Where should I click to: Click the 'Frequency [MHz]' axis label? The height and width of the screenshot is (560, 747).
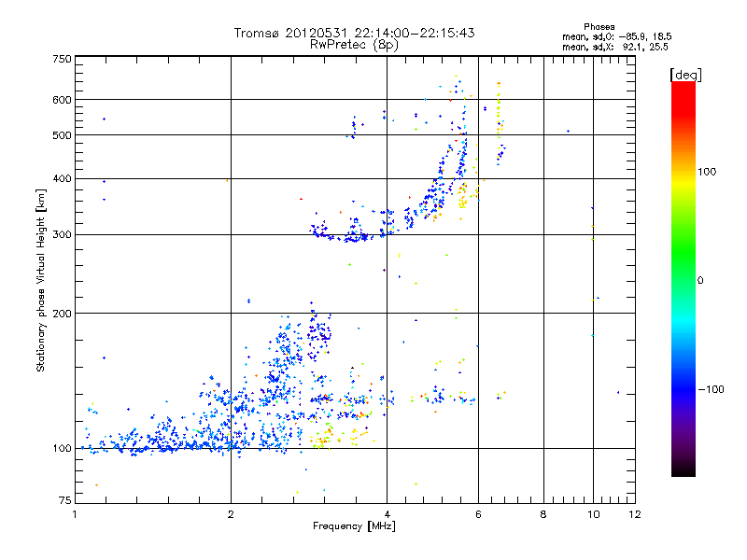tap(354, 526)
